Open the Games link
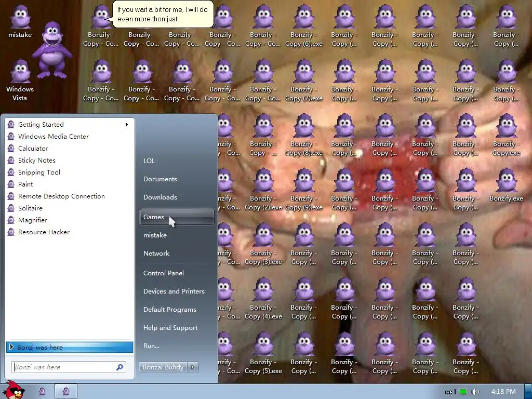532x399 pixels. tap(177, 217)
